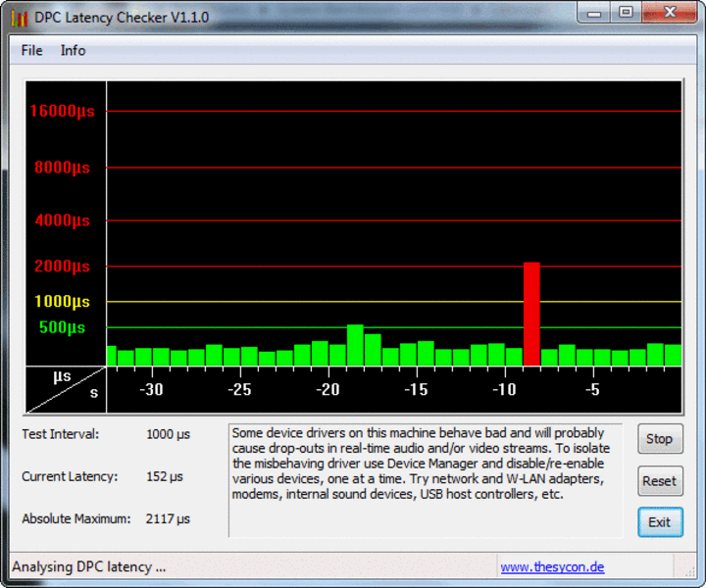Open the Info menu

tap(73, 50)
